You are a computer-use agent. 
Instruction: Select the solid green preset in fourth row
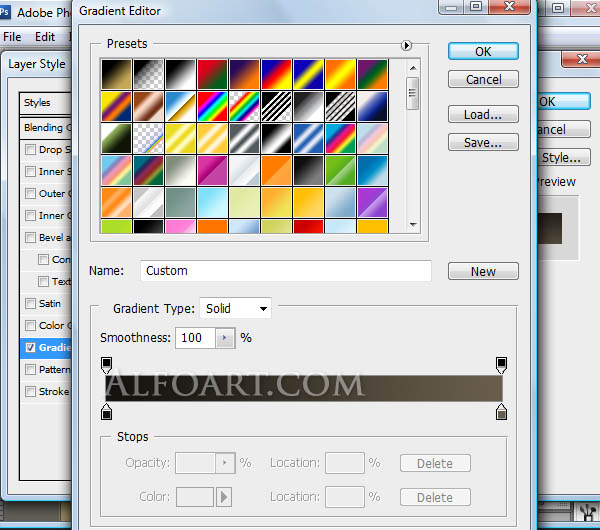point(341,171)
